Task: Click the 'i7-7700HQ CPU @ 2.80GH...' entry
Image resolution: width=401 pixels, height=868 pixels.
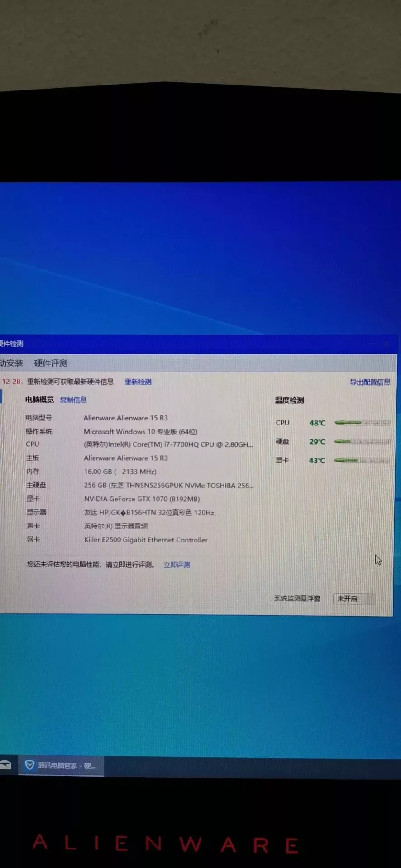Action: (x=168, y=444)
